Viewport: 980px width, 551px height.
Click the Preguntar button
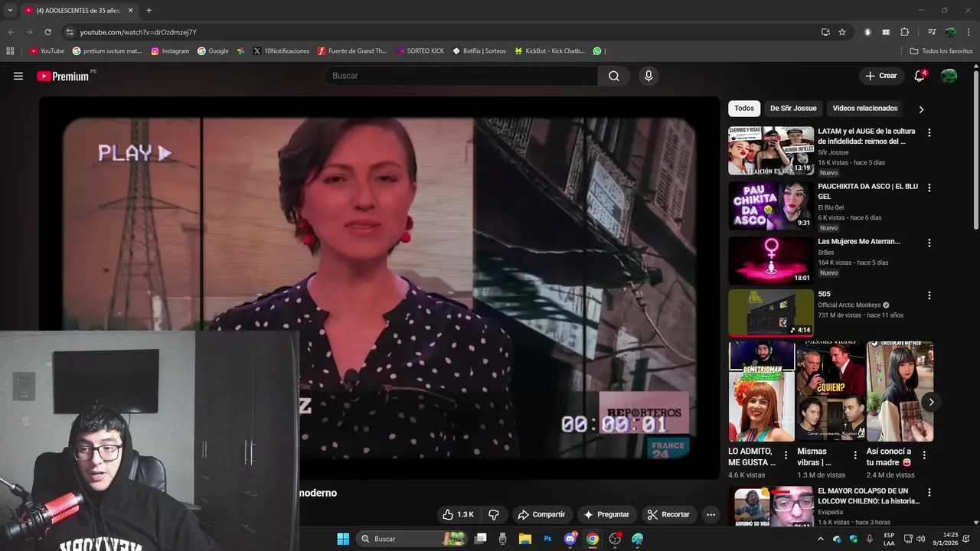pyautogui.click(x=606, y=514)
